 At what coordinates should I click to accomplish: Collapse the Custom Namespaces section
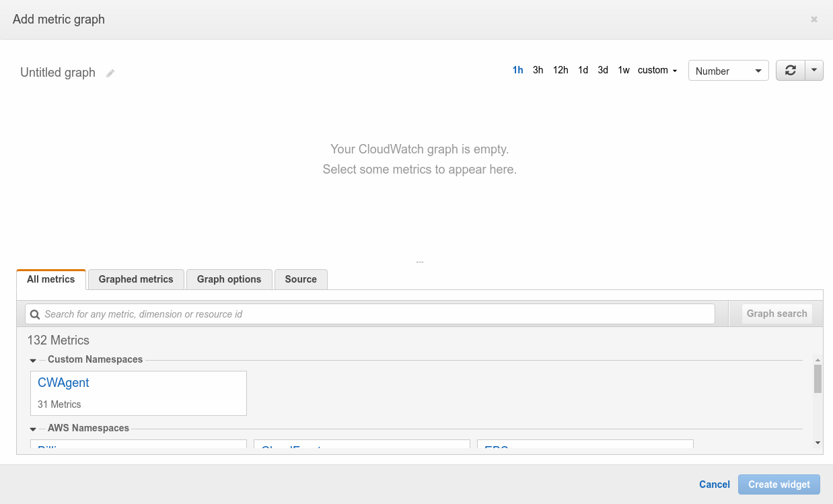[33, 361]
